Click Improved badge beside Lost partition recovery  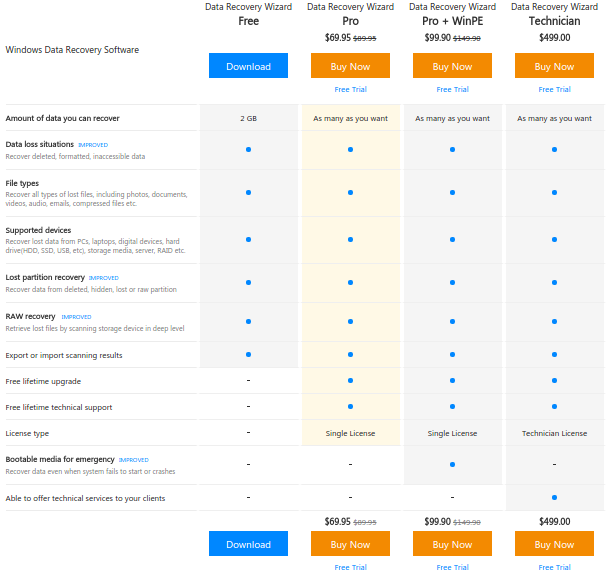pyautogui.click(x=104, y=278)
